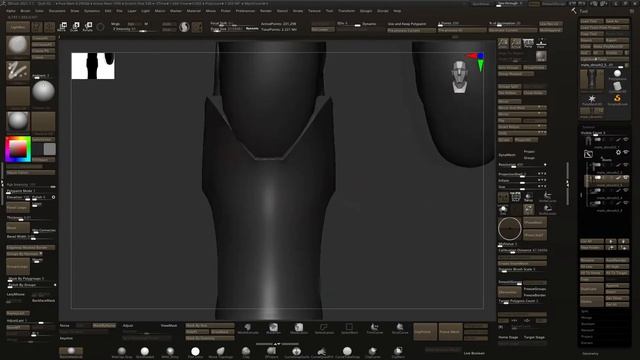Adjust the DynaMesh Resolution slider

tap(522, 165)
